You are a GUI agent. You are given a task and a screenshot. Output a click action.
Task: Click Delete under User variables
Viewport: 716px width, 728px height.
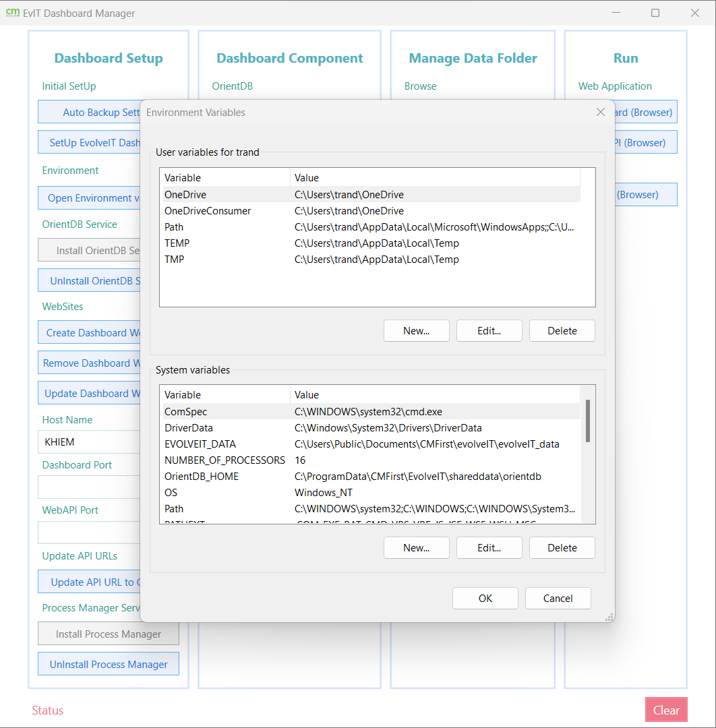click(562, 330)
